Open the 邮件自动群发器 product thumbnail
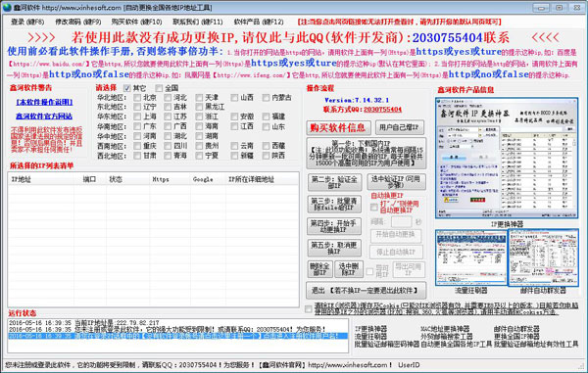The width and height of the screenshot is (588, 373). click(543, 257)
